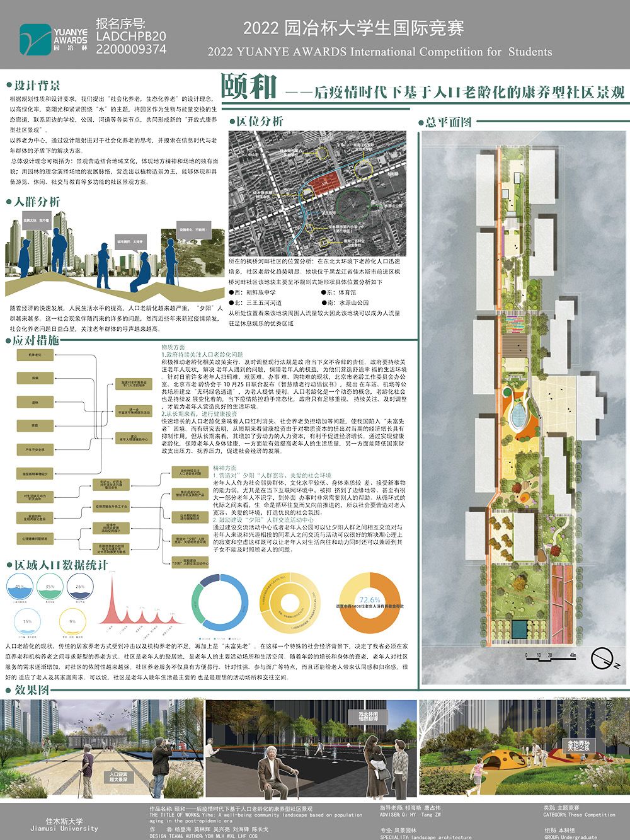Click the 物质方面 subheading

(173, 347)
